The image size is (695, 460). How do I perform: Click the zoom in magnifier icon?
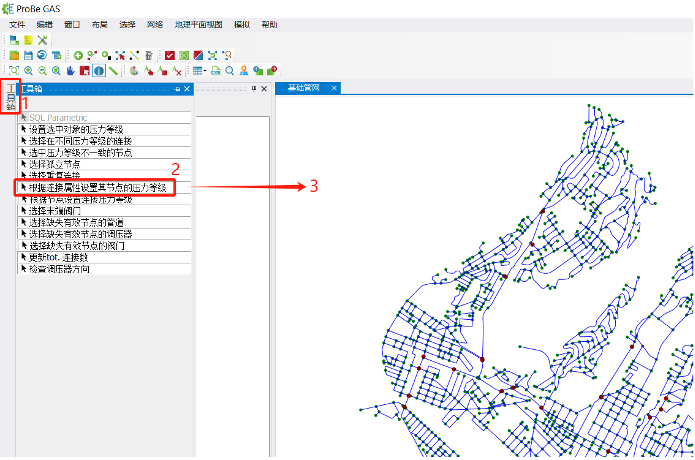pos(29,71)
